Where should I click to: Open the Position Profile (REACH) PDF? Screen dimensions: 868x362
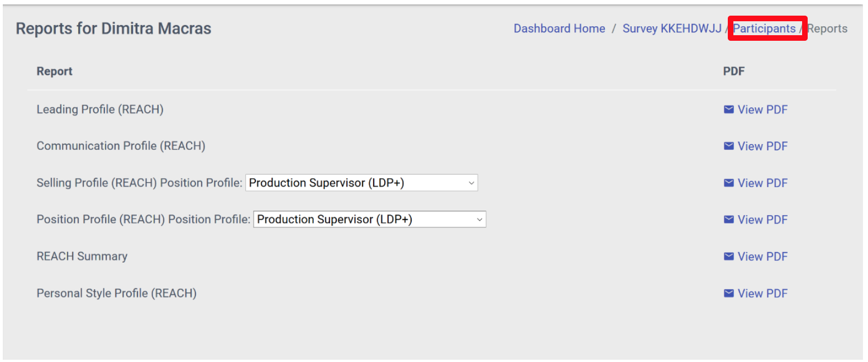pos(763,219)
